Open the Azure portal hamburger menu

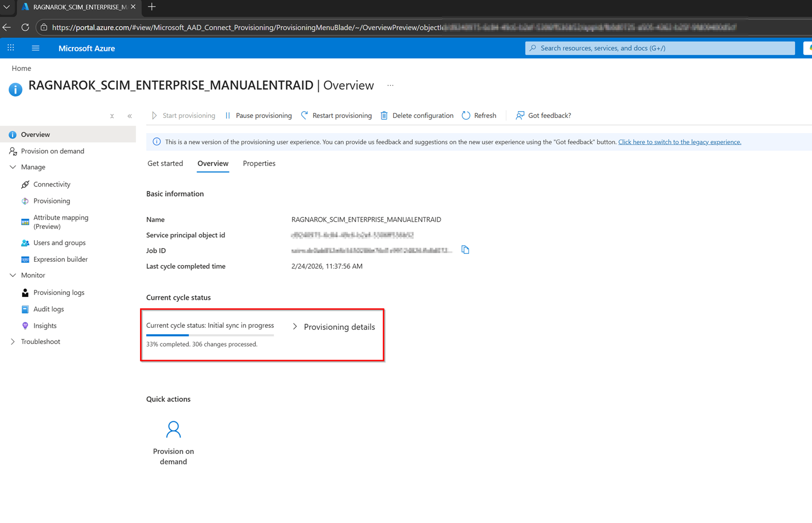coord(36,48)
